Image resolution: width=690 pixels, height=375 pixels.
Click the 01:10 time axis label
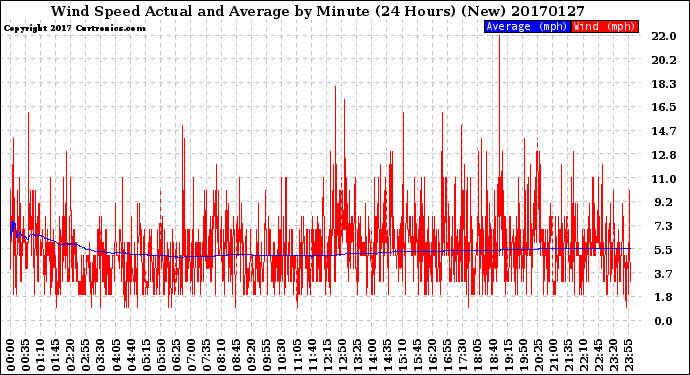[x=40, y=355]
